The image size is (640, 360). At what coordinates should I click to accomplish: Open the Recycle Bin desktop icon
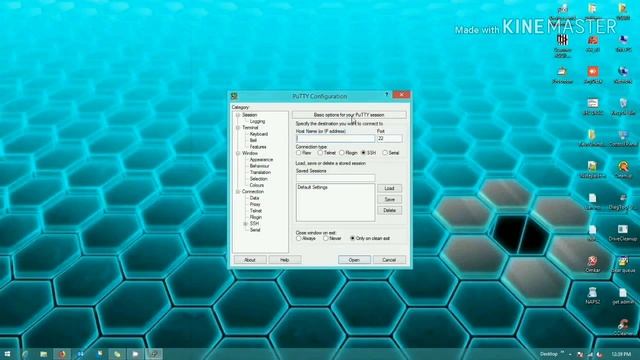point(623,107)
